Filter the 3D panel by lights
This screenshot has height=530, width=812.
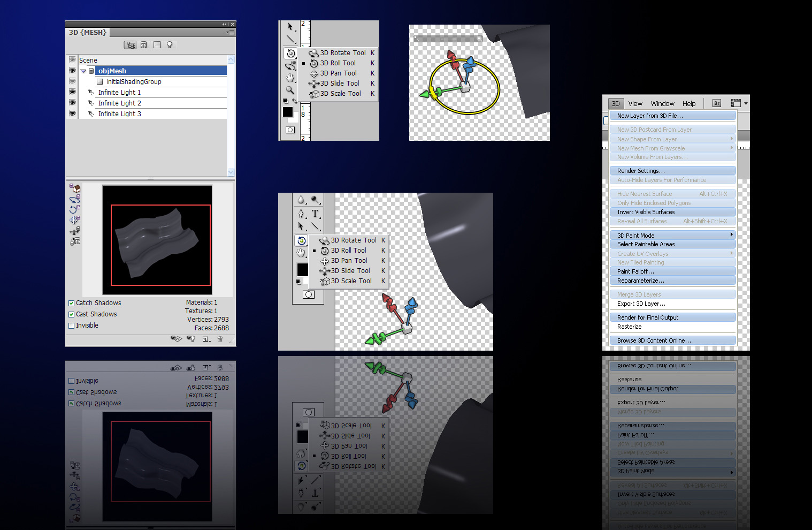tap(170, 45)
